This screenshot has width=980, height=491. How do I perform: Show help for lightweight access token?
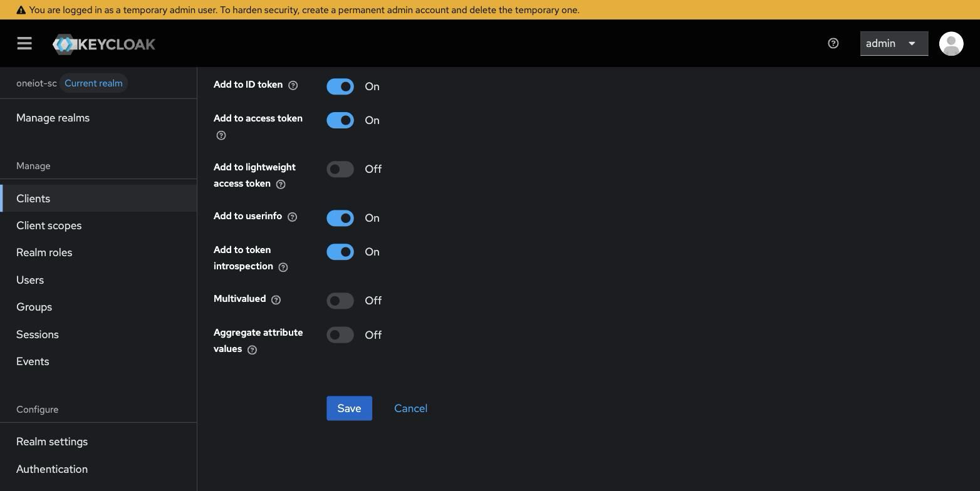[x=281, y=184]
